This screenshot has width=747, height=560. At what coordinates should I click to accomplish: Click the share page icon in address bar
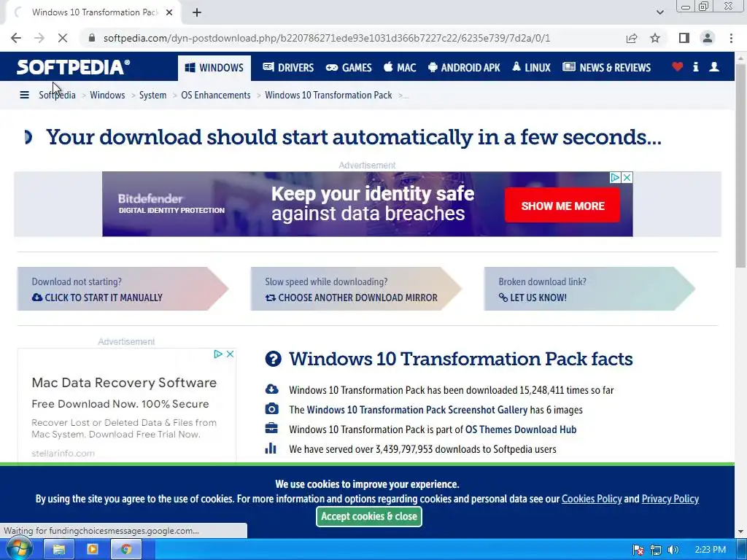click(x=632, y=38)
